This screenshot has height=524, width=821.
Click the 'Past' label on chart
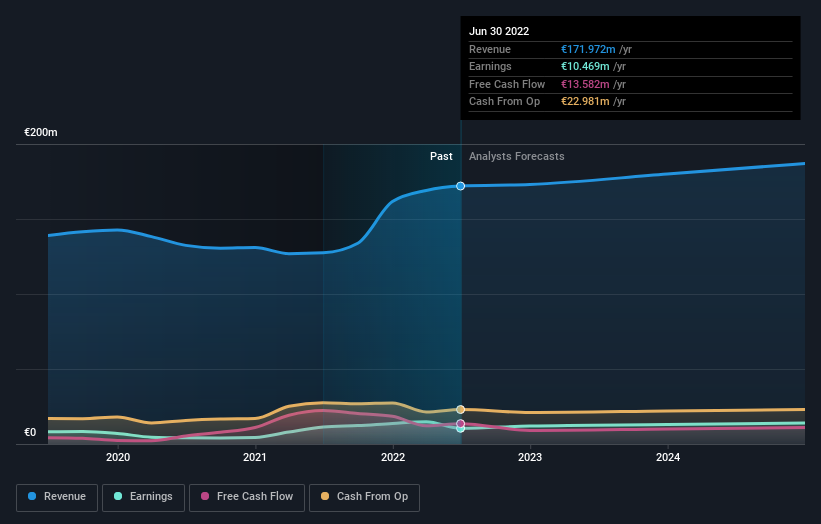point(441,156)
